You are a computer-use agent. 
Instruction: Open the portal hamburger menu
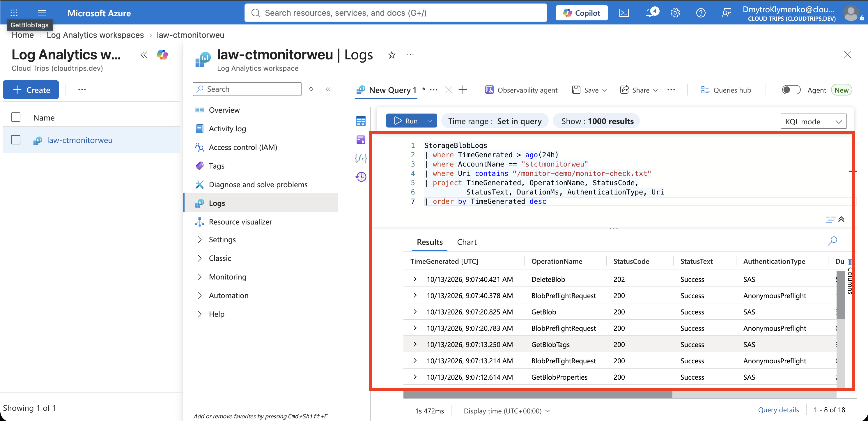coord(42,13)
